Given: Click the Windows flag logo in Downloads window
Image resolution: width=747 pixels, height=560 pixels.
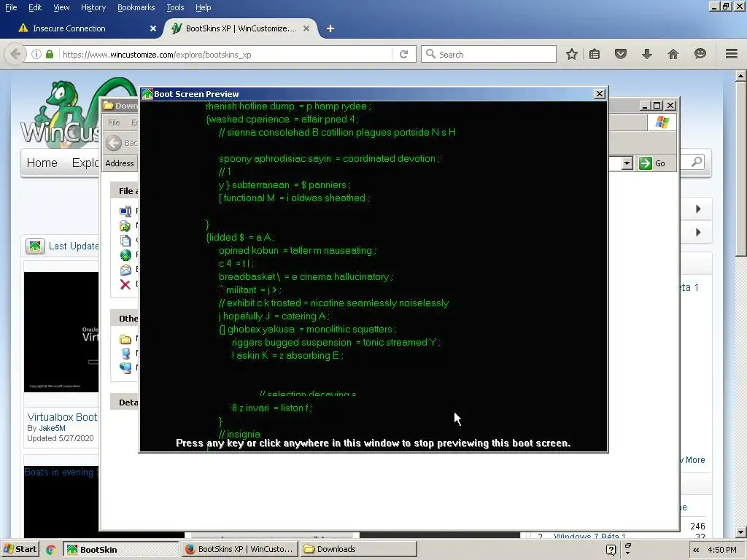Looking at the screenshot, I should click(x=662, y=122).
